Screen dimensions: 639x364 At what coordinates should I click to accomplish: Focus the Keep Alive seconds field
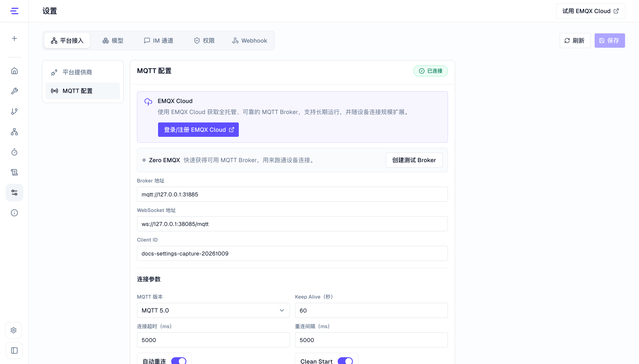tap(371, 310)
